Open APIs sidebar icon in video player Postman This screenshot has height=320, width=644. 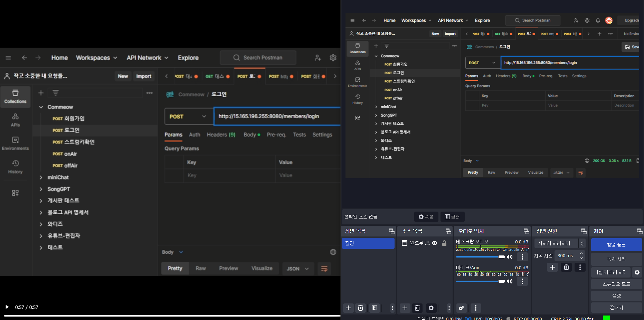[15, 120]
